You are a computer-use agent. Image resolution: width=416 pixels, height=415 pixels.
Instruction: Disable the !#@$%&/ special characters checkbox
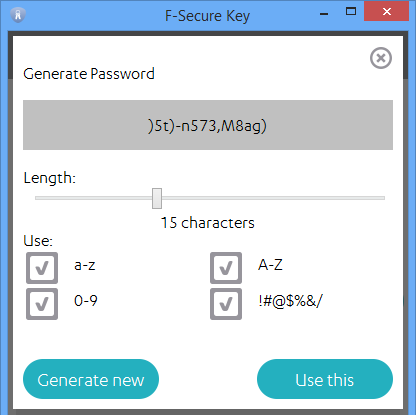click(x=226, y=304)
